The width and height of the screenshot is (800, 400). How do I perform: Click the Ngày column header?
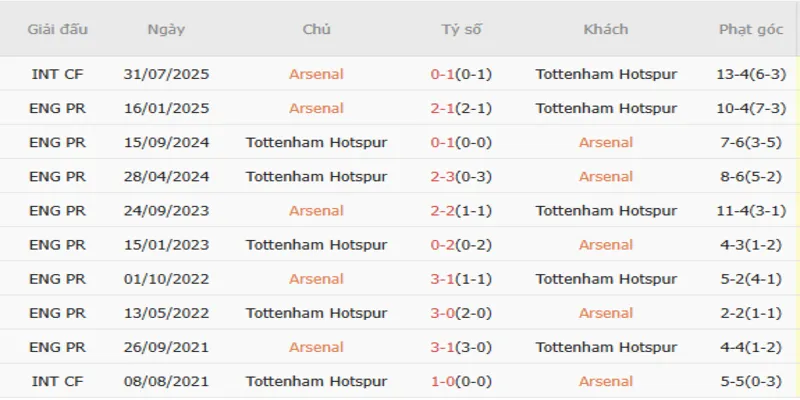pos(165,29)
